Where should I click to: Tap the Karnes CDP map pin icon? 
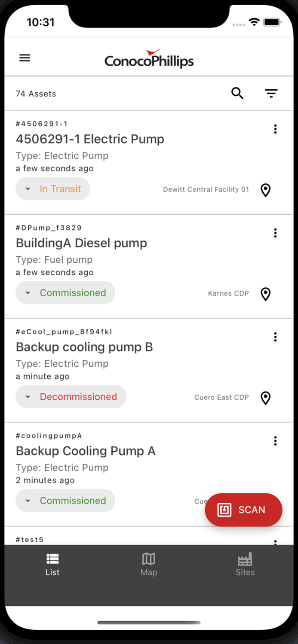click(265, 294)
